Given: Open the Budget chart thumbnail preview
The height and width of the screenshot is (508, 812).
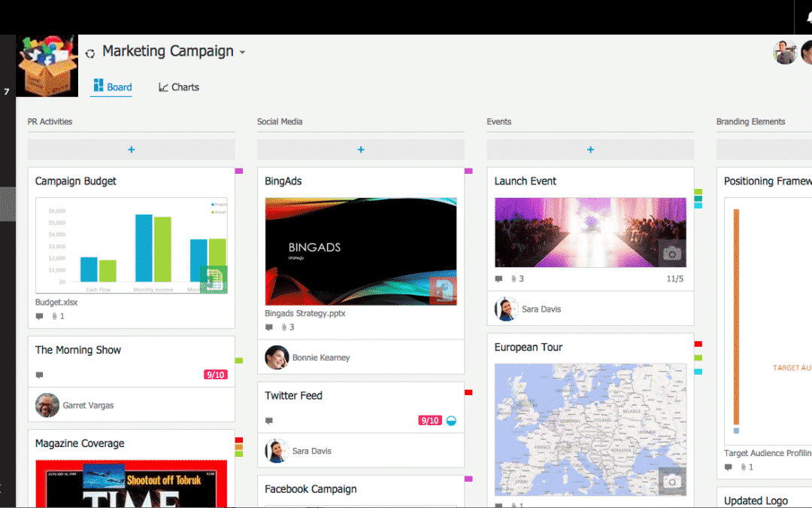Looking at the screenshot, I should point(132,245).
